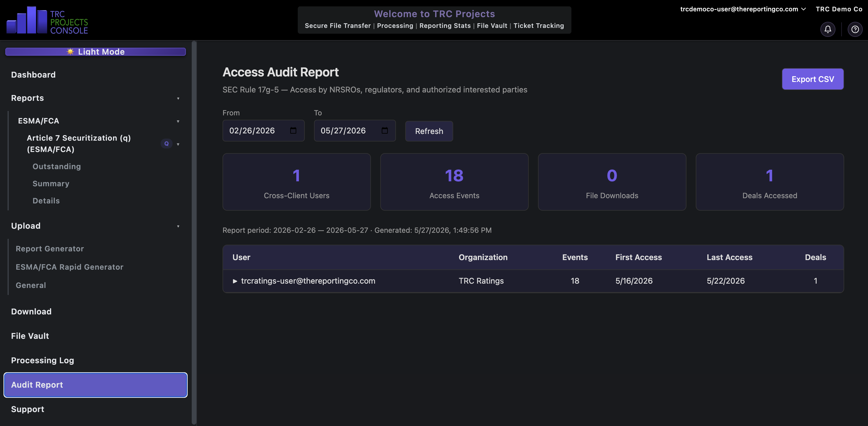Viewport: 868px width, 426px height.
Task: Click the Events column header
Action: pyautogui.click(x=575, y=257)
